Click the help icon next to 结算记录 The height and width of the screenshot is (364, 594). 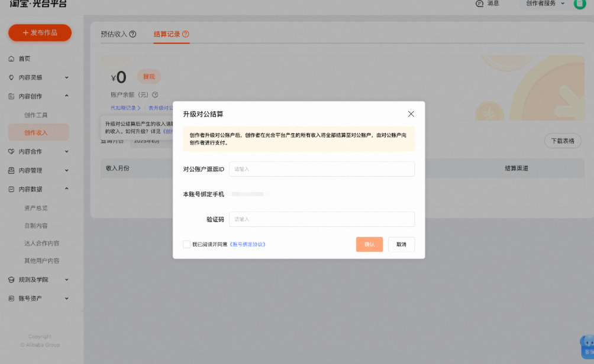(186, 34)
